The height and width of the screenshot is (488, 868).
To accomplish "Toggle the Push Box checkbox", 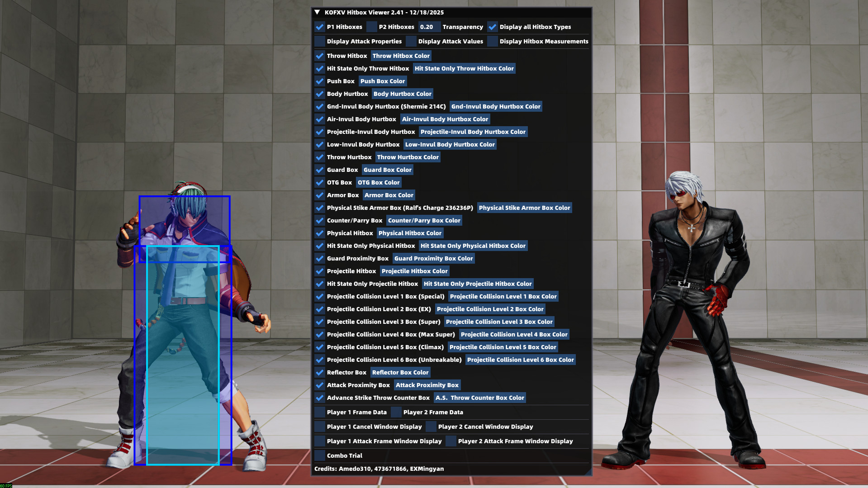I will [320, 81].
